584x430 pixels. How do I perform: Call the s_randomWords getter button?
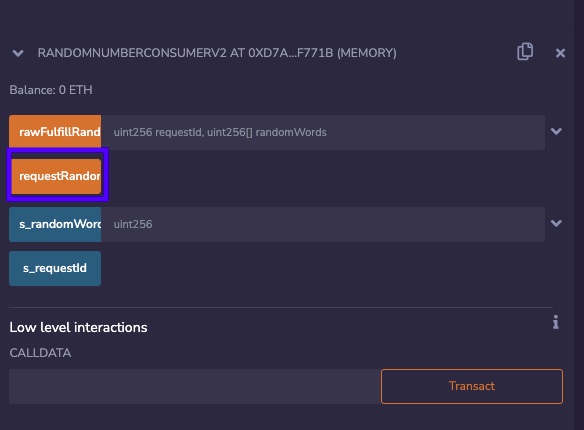click(55, 224)
